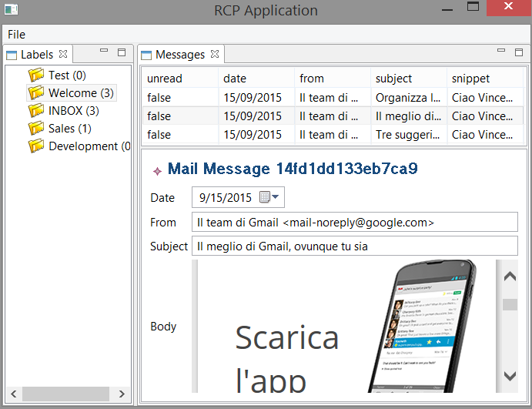The height and width of the screenshot is (409, 532).
Task: Click the Labels panel scroll right arrow
Action: click(122, 394)
